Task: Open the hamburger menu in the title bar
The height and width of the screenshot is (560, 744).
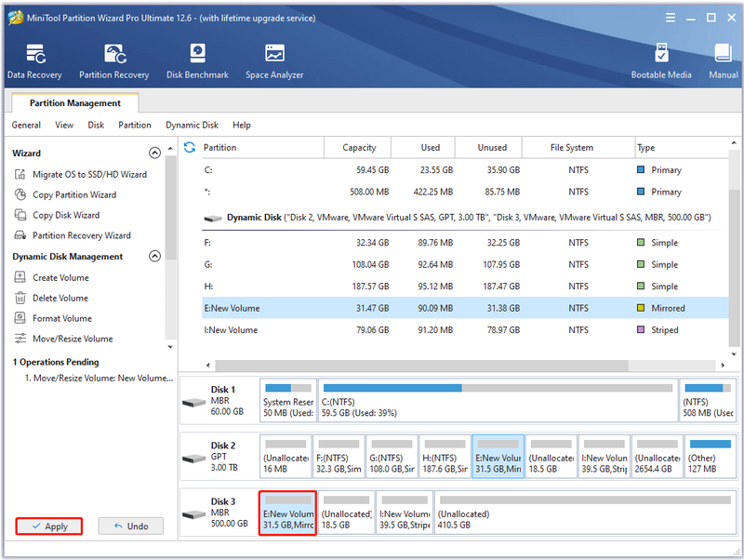Action: coord(670,18)
